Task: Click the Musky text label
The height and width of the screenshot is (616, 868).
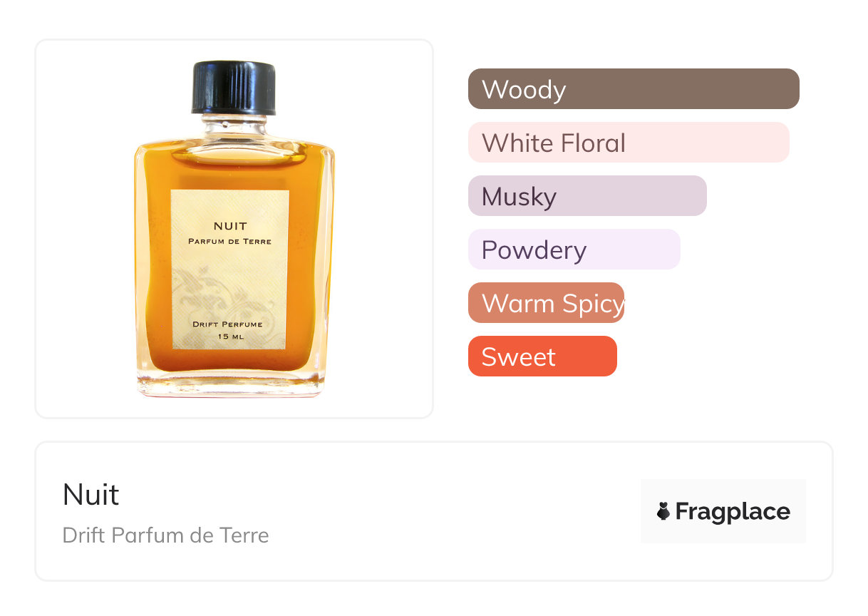Action: (519, 197)
